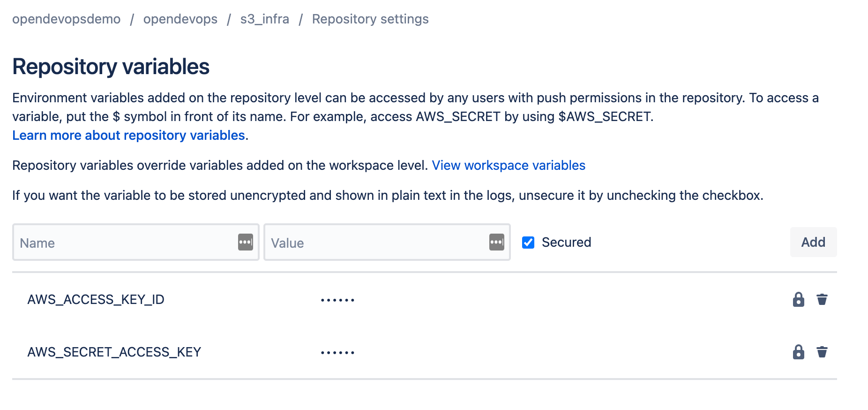Viewport: 868px width, 410px height.
Task: Click the lock icon beside AWS_ACCESS_KEY_ID
Action: pos(798,299)
